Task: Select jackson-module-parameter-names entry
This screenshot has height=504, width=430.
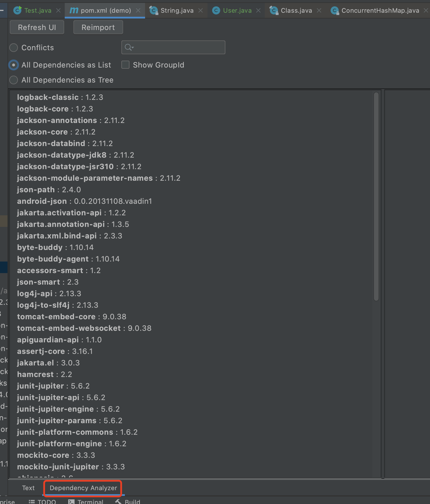Action: click(x=99, y=178)
